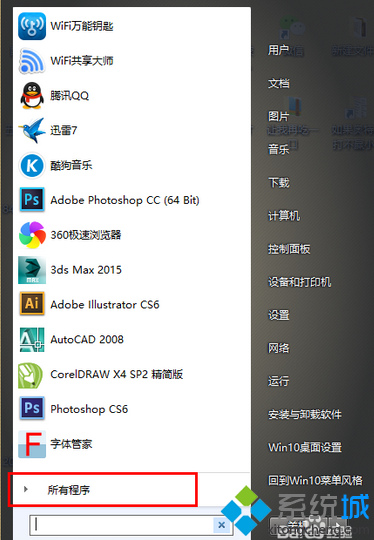Click inside the start menu search field
Viewport: 374px width, 540px height.
(122, 525)
